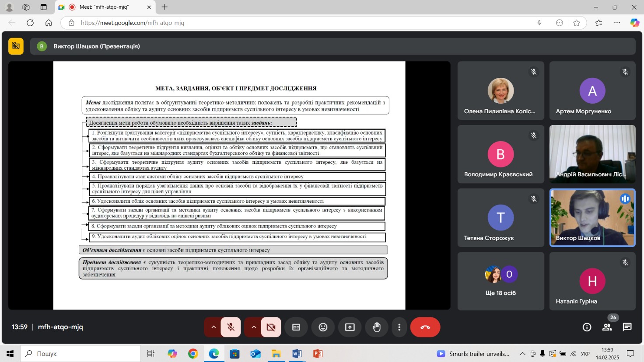Open meeting details info icon

coord(587,327)
